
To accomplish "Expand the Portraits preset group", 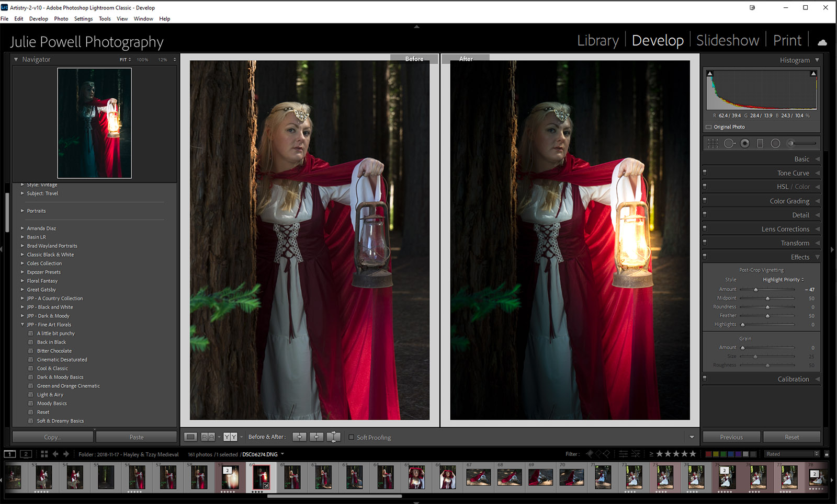I will tap(22, 211).
